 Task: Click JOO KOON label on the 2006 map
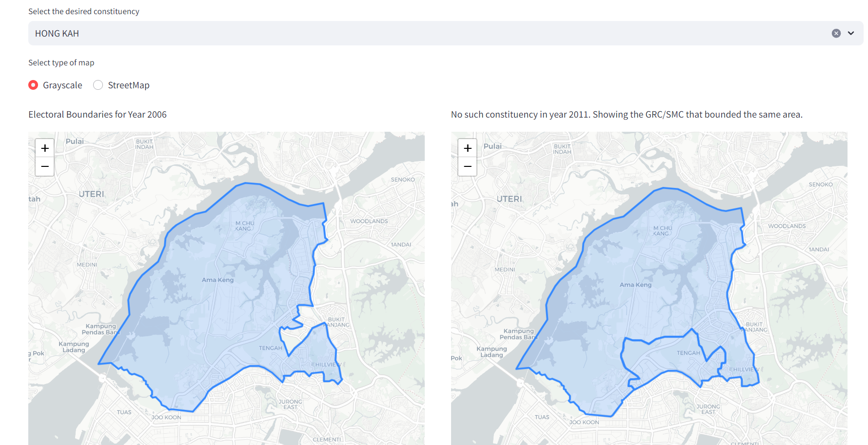coord(166,417)
